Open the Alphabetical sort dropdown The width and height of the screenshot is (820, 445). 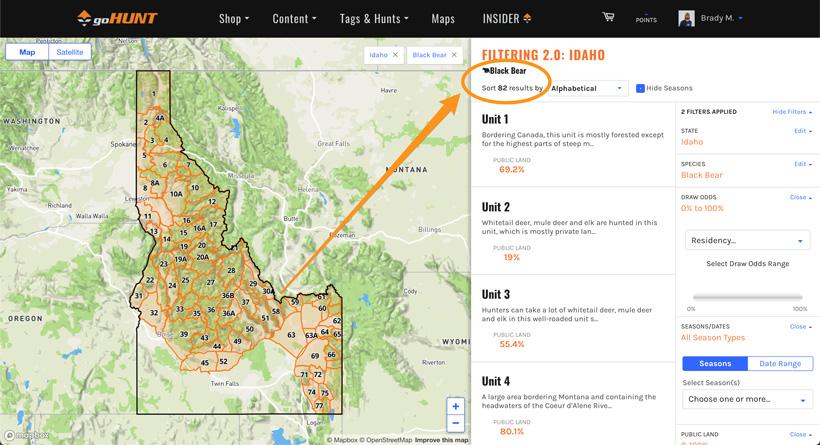pos(588,88)
